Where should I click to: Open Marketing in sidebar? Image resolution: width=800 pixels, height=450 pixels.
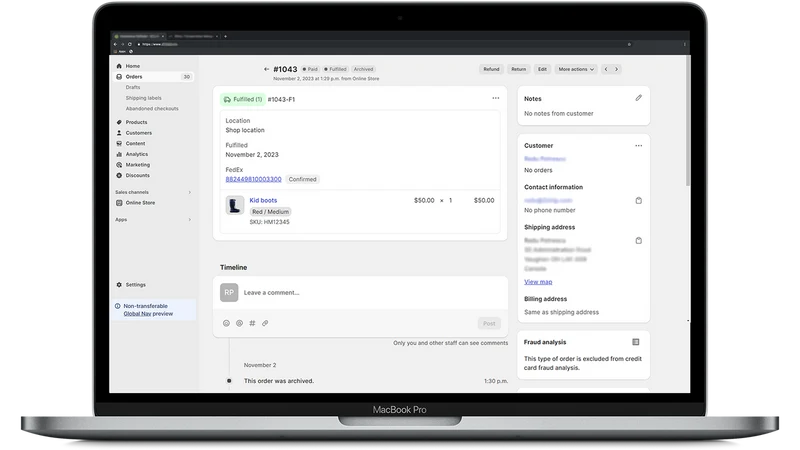138,165
